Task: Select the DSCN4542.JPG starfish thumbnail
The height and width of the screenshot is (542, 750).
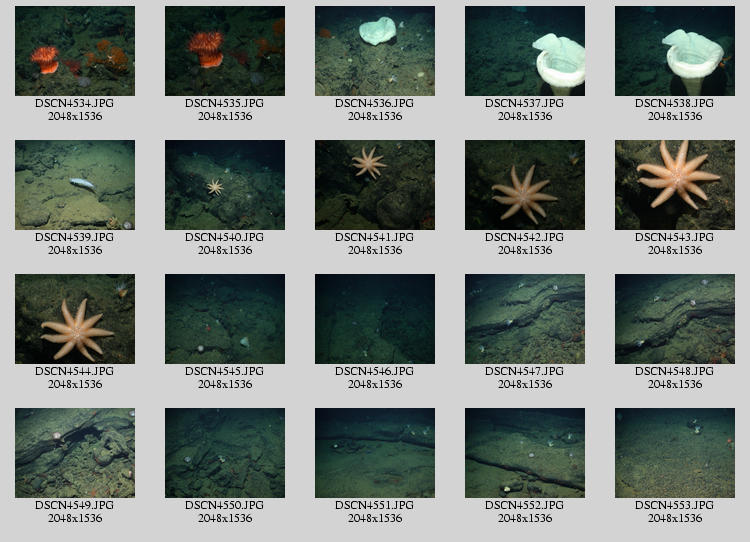Action: (525, 185)
